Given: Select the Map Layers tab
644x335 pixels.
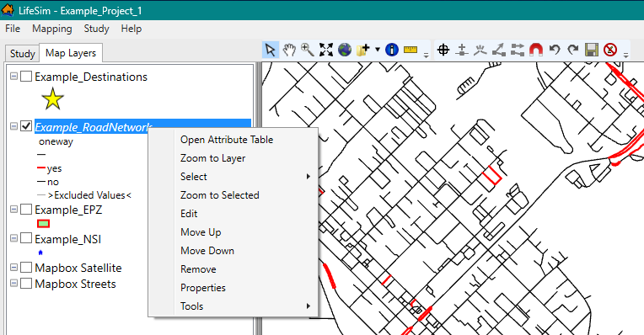Looking at the screenshot, I should pyautogui.click(x=71, y=53).
